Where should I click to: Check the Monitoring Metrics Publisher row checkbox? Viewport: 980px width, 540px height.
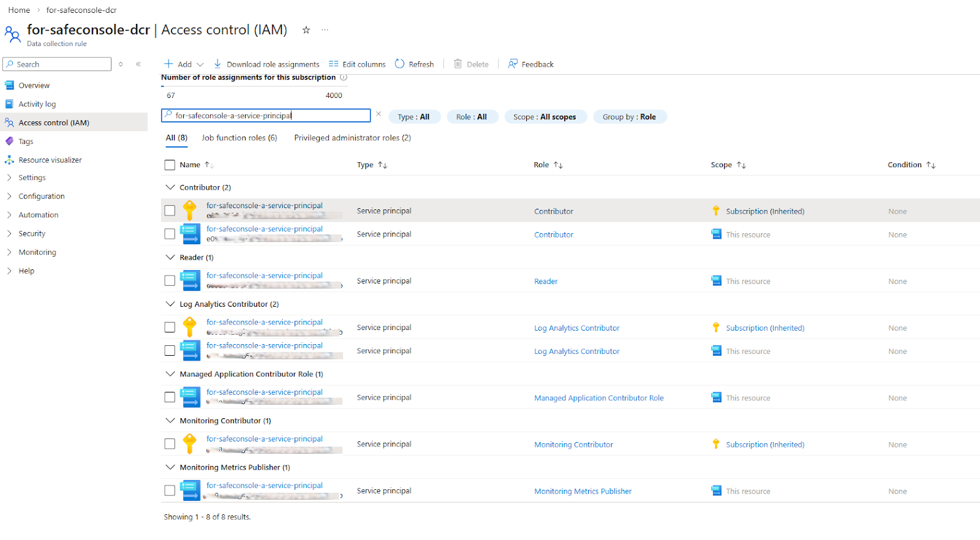tap(170, 490)
